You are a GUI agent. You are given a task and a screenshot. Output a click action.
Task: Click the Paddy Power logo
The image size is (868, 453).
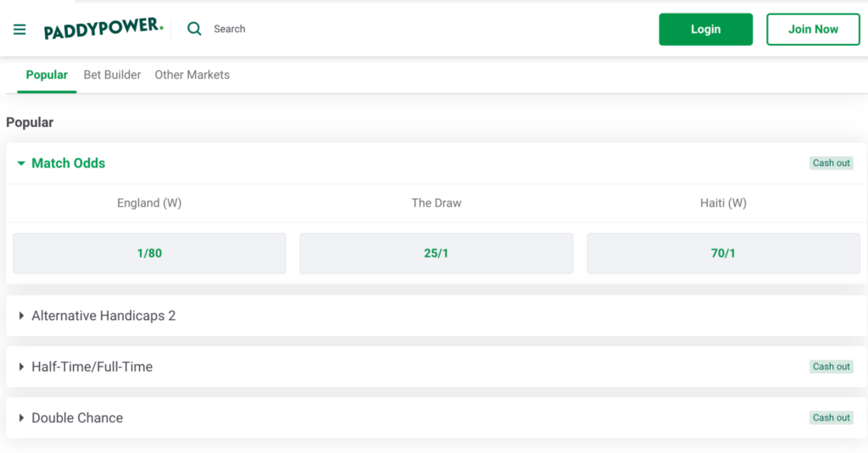click(103, 29)
